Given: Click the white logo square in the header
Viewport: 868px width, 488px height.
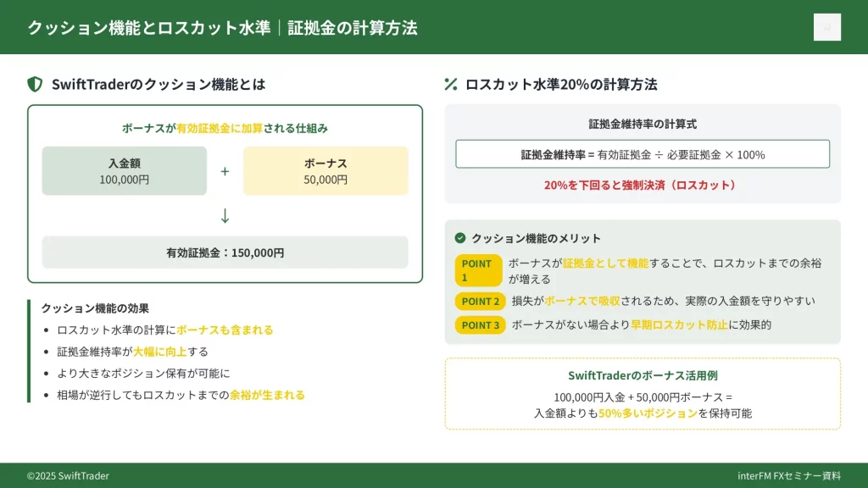Looking at the screenshot, I should (x=826, y=27).
